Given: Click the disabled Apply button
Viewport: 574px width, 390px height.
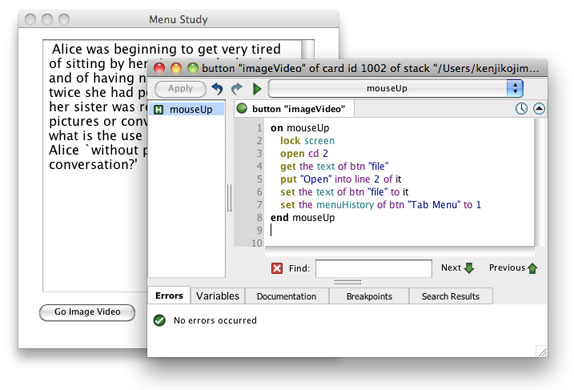Looking at the screenshot, I should (180, 89).
